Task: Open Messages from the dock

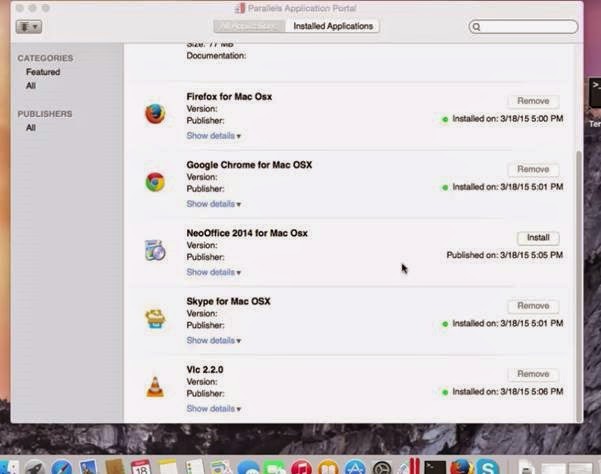Action: (248, 467)
